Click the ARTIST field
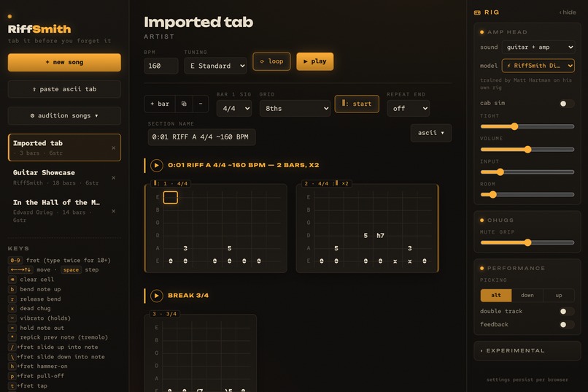The height and width of the screenshot is (392, 588). 159,36
